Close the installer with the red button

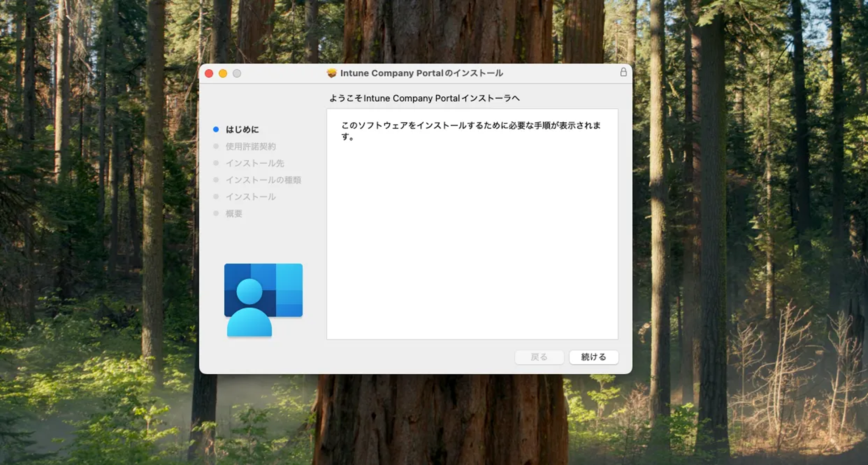[x=209, y=73]
